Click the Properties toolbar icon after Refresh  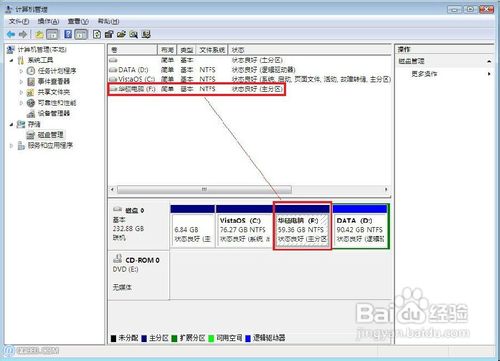tap(109, 34)
